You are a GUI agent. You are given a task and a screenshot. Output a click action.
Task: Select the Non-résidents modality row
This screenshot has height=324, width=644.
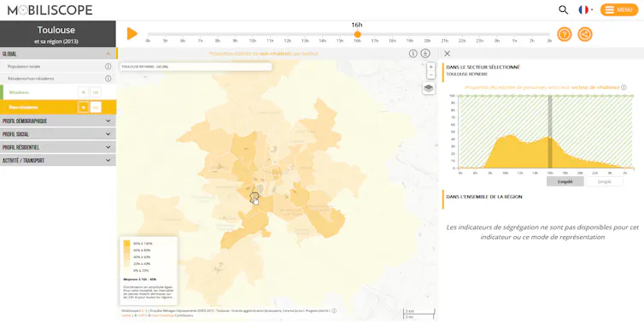click(58, 108)
